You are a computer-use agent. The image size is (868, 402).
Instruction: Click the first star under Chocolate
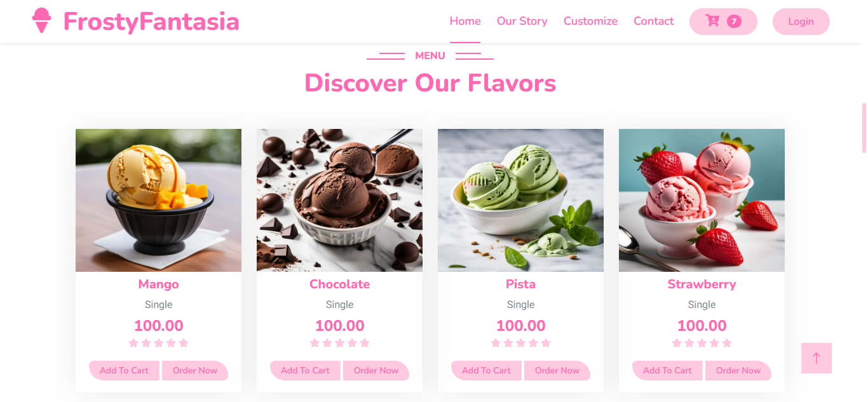315,343
